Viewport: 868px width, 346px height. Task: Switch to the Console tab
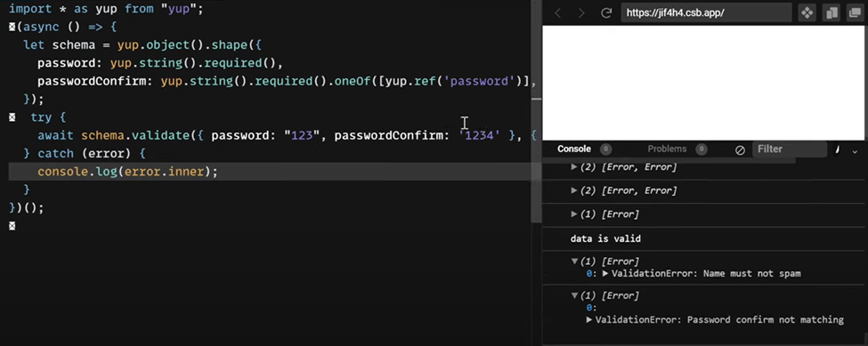click(574, 149)
